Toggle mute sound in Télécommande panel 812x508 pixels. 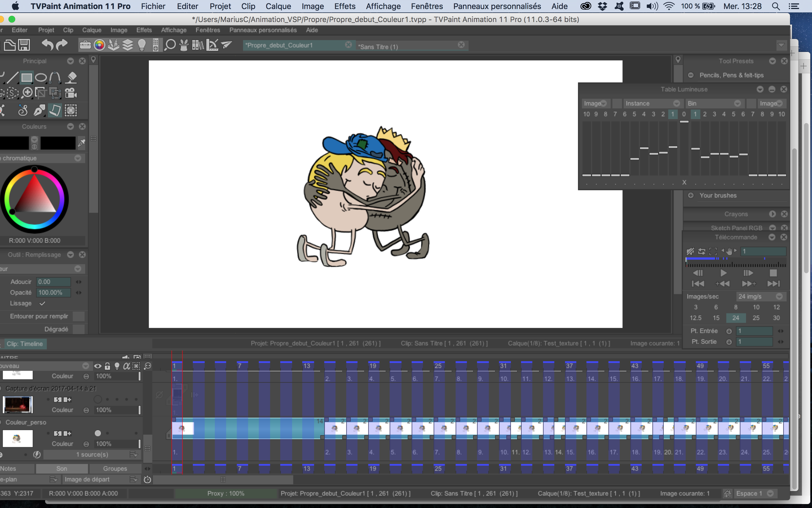pyautogui.click(x=690, y=251)
